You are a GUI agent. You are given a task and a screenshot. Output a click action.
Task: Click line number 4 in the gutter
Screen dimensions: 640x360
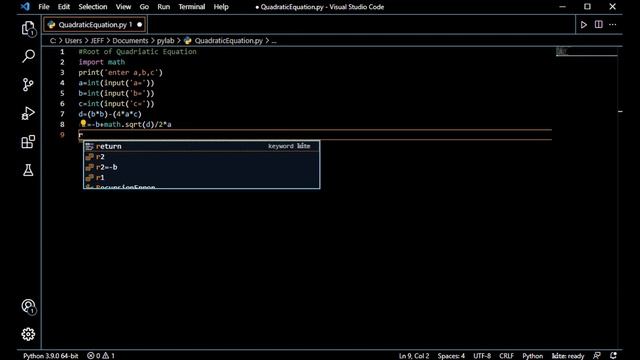point(62,83)
